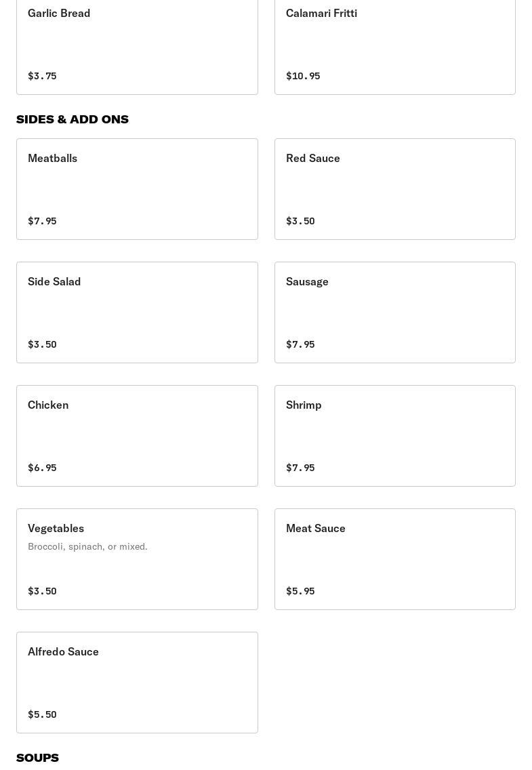
Task: Click the $5.95 Meat Sauce price
Action: tap(300, 591)
